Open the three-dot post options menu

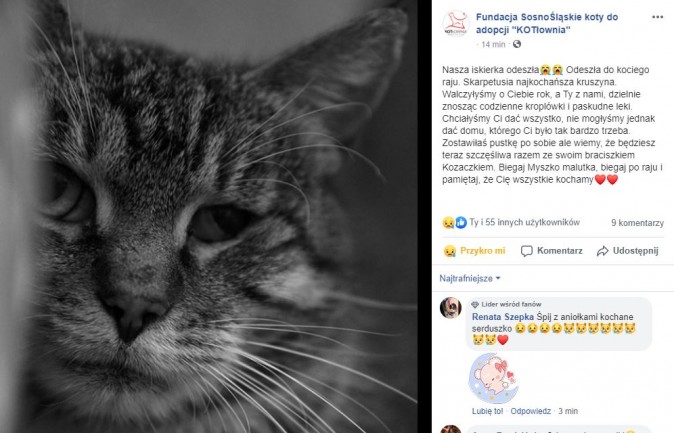point(657,17)
